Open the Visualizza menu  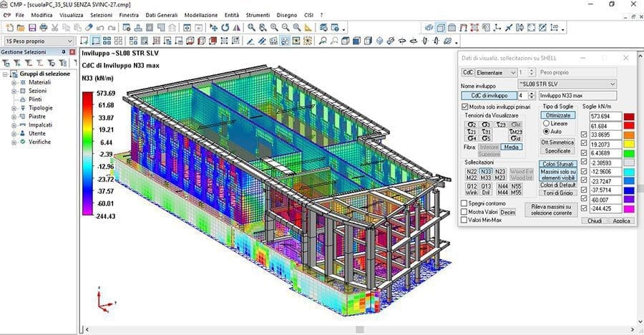71,15
